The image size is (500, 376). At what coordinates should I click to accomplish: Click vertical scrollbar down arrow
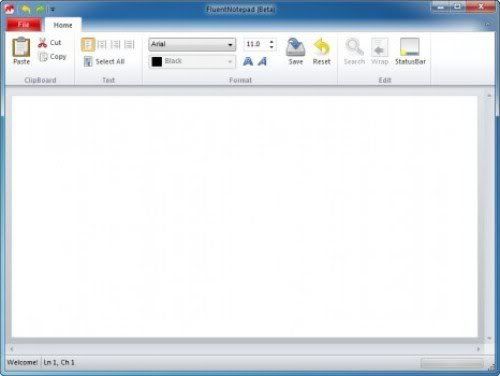pos(489,338)
